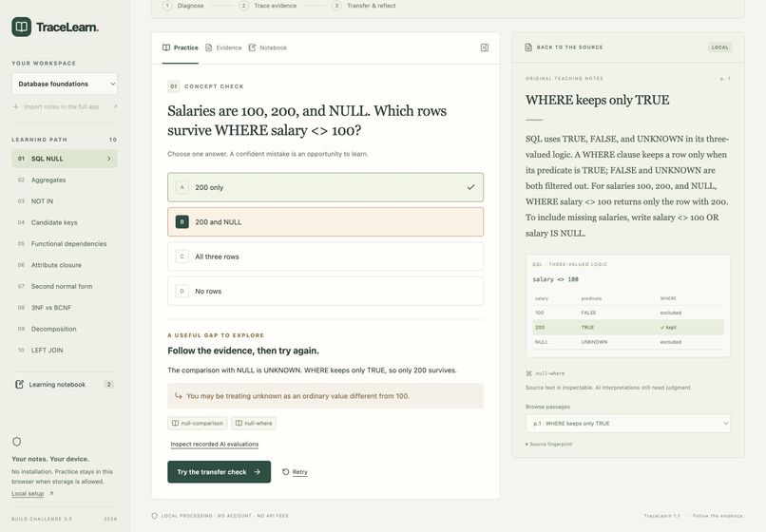The image size is (766, 532).
Task: Click the LOCAL badge in source panel
Action: click(719, 47)
